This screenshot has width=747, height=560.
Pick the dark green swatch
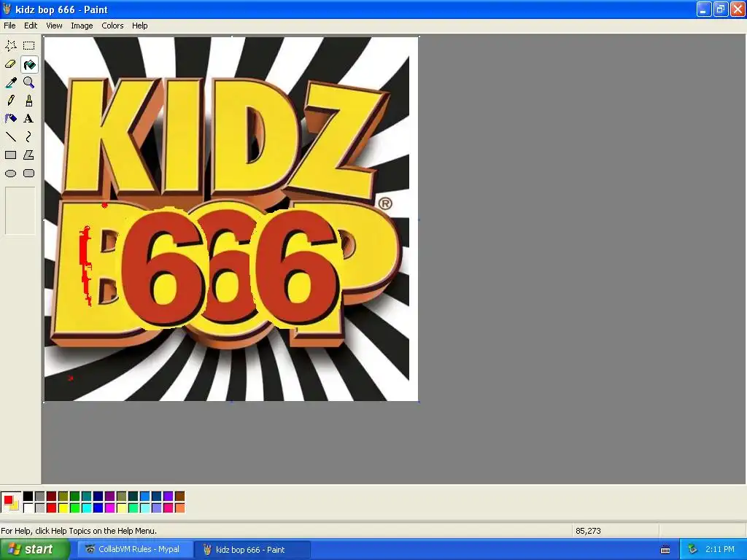pyautogui.click(x=75, y=497)
